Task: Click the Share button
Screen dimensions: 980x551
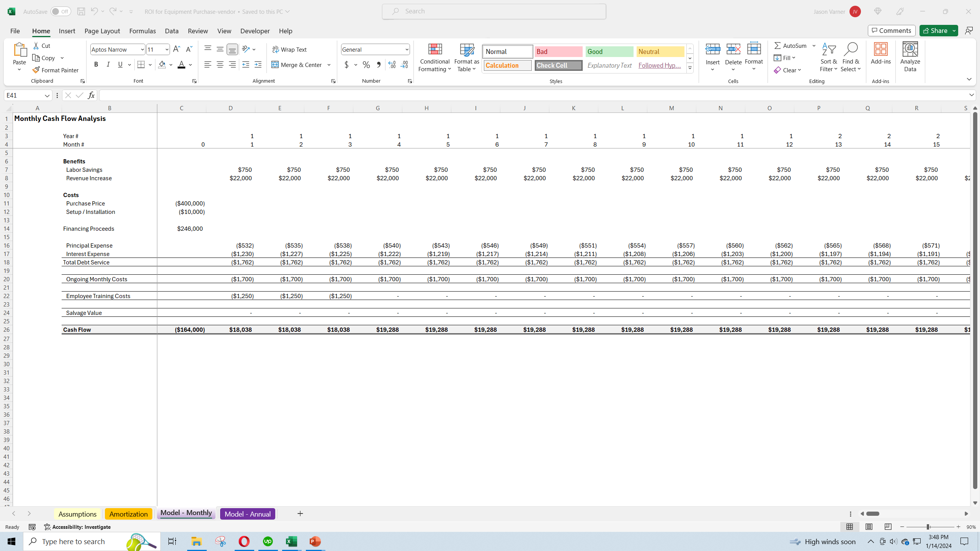Action: [936, 30]
